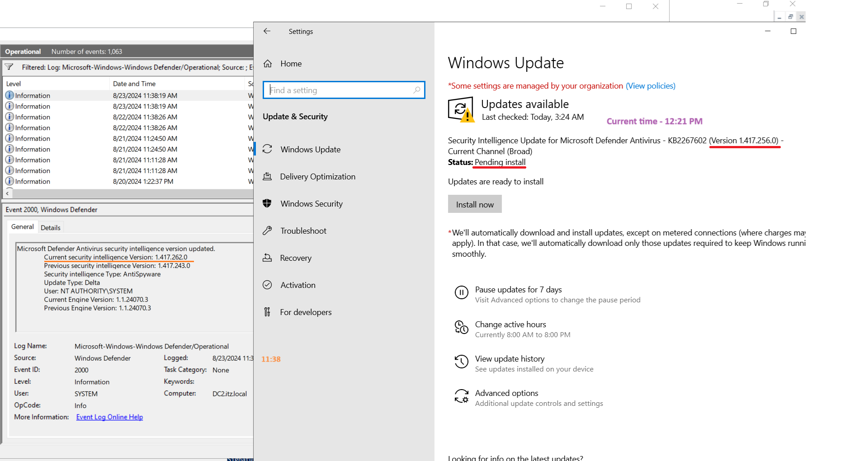Select event row 8/21/2024 11:11:28 AM last entry

(128, 171)
